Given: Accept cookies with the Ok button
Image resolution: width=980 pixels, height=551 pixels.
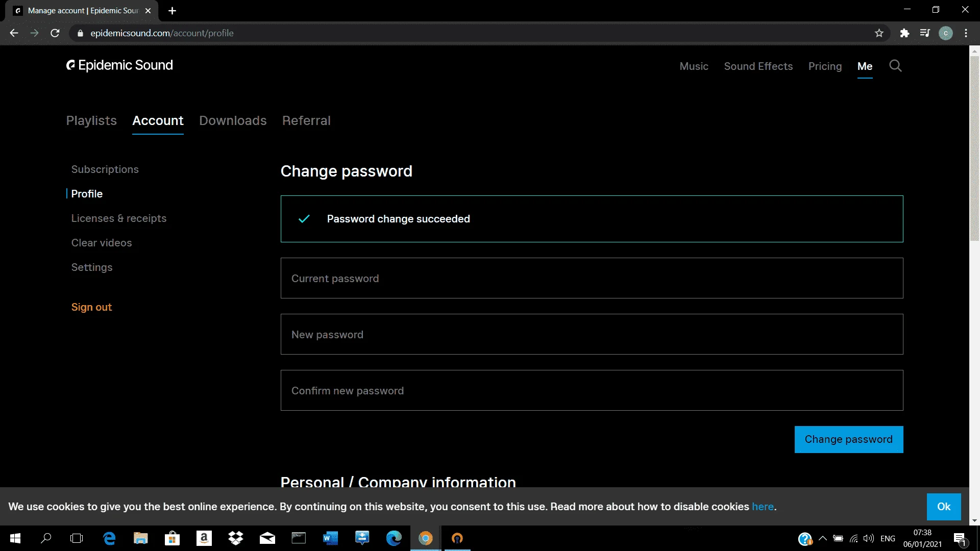Looking at the screenshot, I should 944,507.
